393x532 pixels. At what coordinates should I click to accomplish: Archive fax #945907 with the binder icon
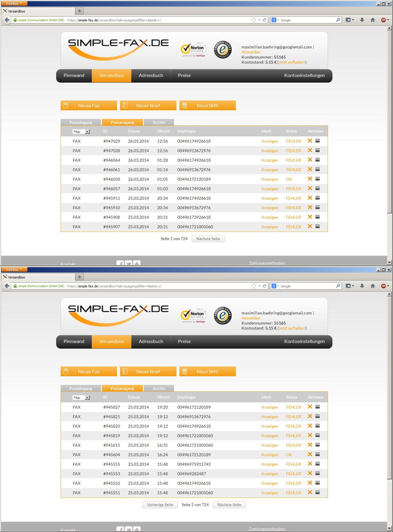[317, 226]
